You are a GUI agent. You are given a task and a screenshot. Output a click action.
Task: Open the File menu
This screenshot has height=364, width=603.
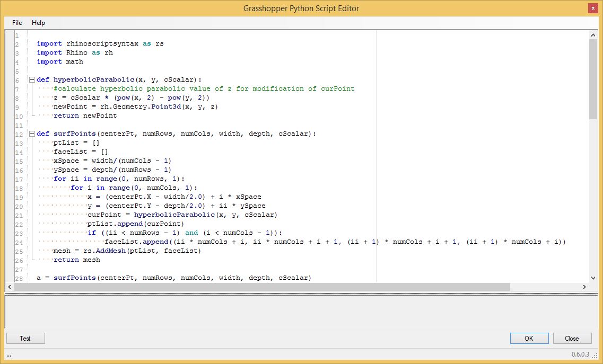(x=17, y=23)
